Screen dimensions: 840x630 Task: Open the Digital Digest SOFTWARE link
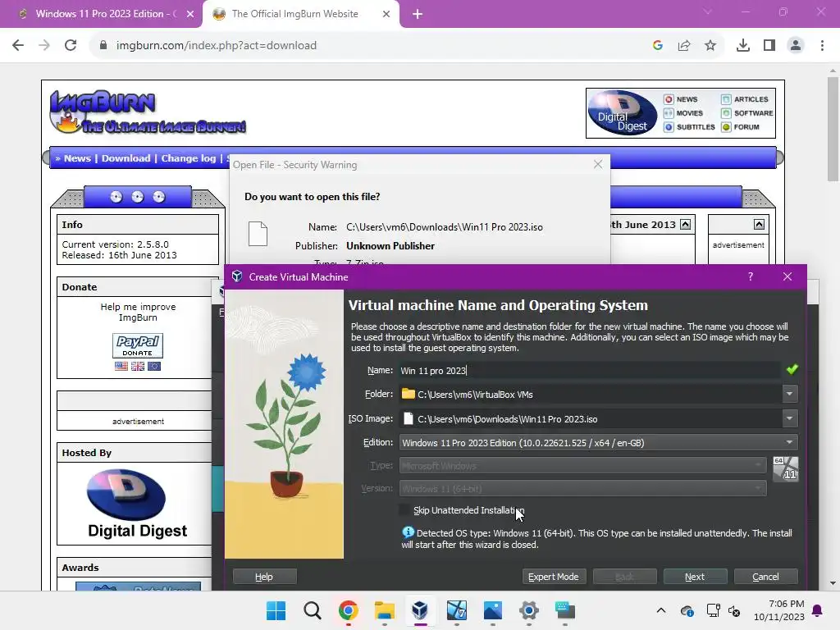click(747, 113)
